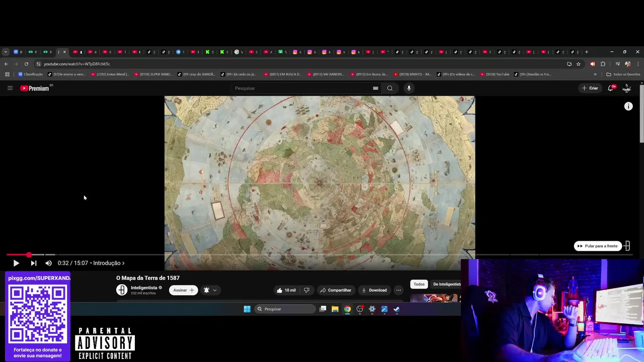This screenshot has height=362, width=644.
Task: Expand hidden bookmarks chevron
Action: (594, 74)
